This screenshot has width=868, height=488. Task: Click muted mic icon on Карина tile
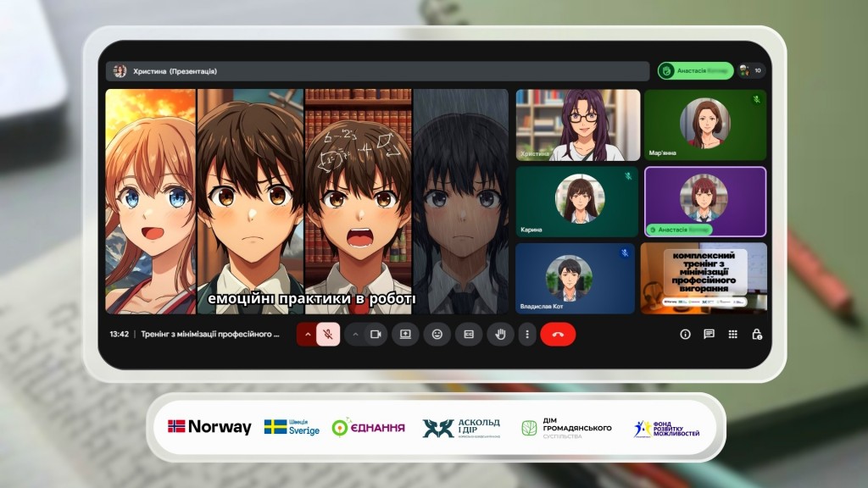[x=628, y=176]
